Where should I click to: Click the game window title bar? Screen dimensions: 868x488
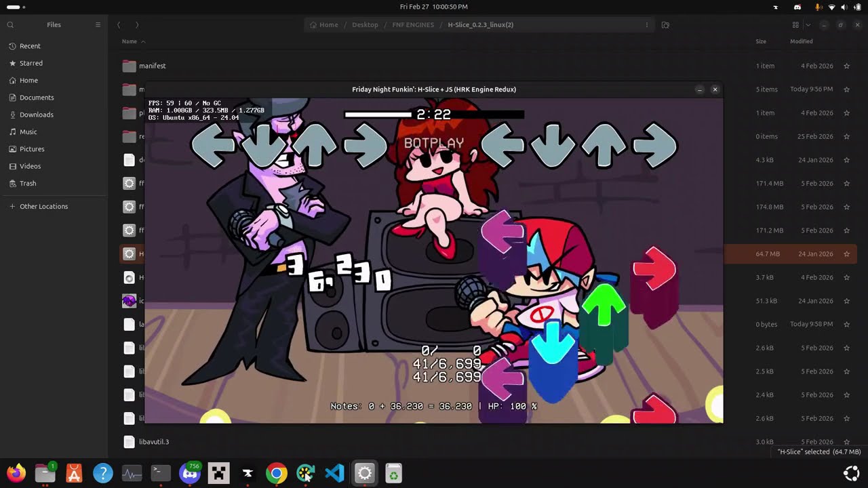pyautogui.click(x=434, y=89)
